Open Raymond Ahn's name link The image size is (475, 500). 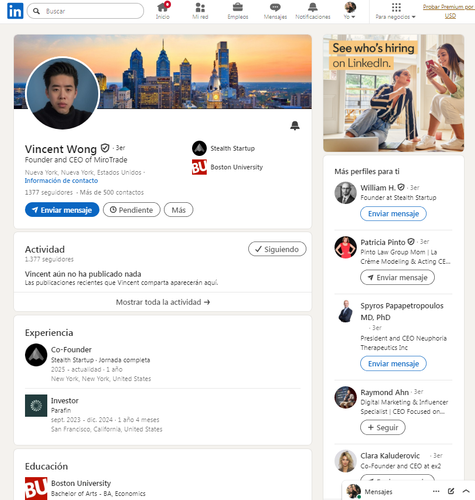coord(385,392)
